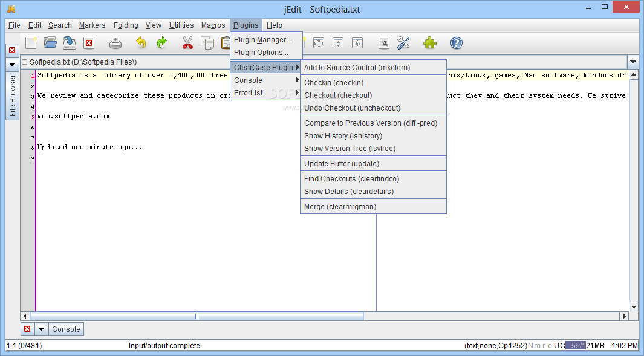Click the Print toolbar icon
The height and width of the screenshot is (356, 644).
(115, 43)
